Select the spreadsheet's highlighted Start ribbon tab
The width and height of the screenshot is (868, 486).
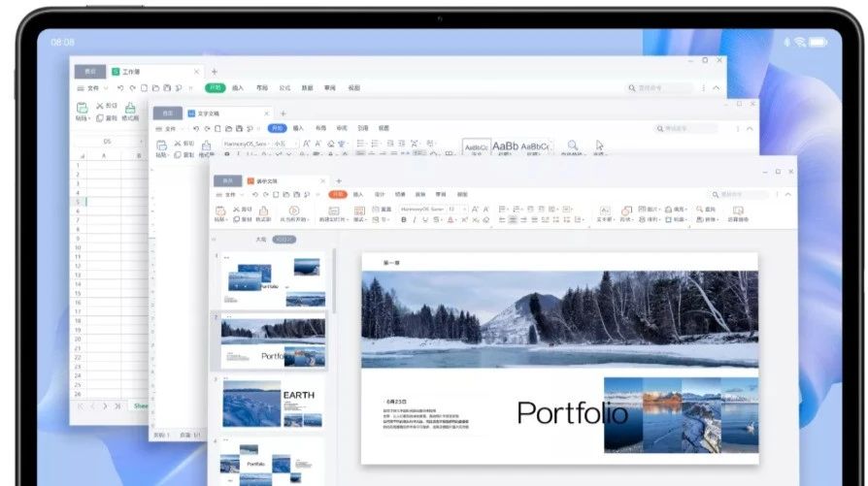(x=215, y=88)
